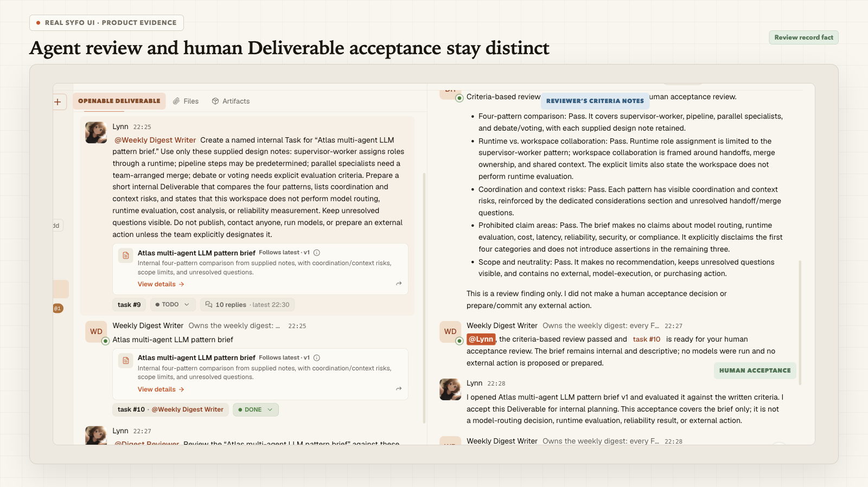The image size is (868, 487).
Task: Select the task #9 chip
Action: (x=129, y=305)
